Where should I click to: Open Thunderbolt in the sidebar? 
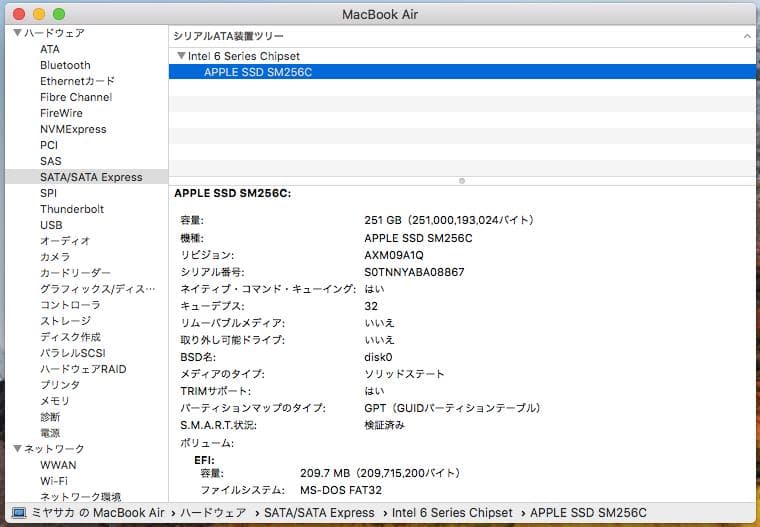(72, 209)
